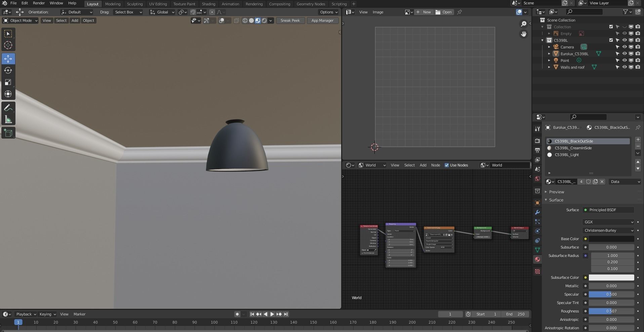Image resolution: width=644 pixels, height=332 pixels.
Task: Open the Object properties tab
Action: [537, 203]
